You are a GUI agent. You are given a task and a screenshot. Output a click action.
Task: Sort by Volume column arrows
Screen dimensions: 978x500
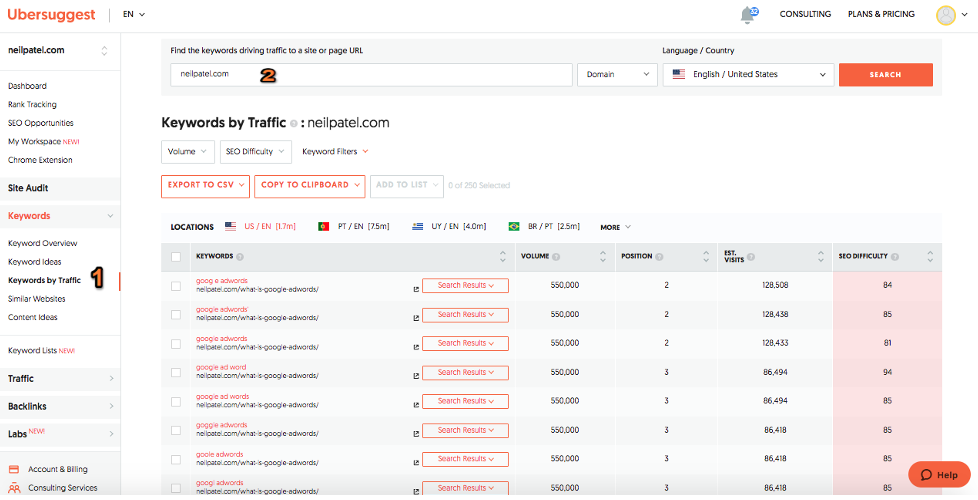[x=602, y=256]
